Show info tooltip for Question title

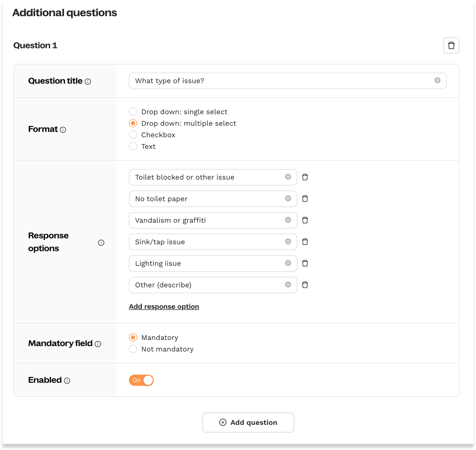point(88,82)
